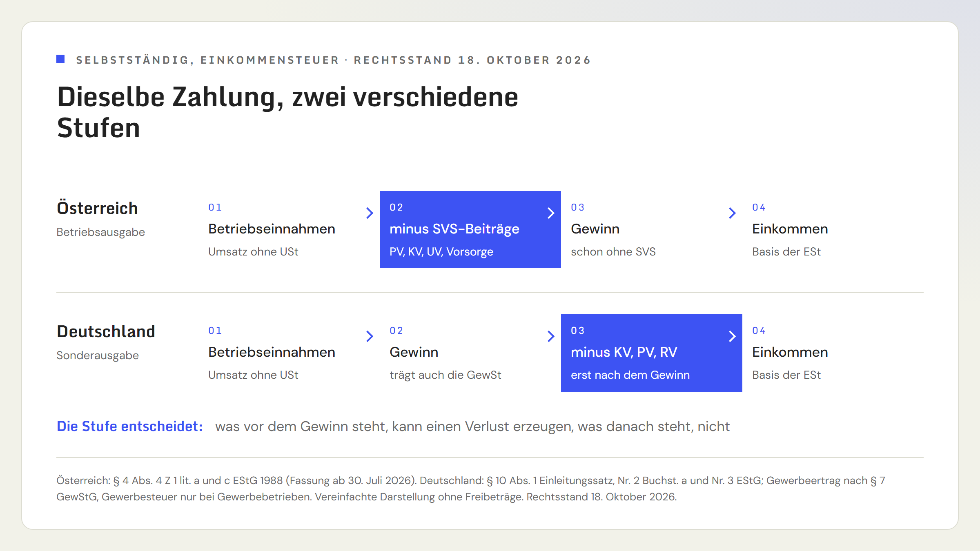Click the Deutschland row label
The width and height of the screenshot is (980, 551).
pyautogui.click(x=106, y=331)
